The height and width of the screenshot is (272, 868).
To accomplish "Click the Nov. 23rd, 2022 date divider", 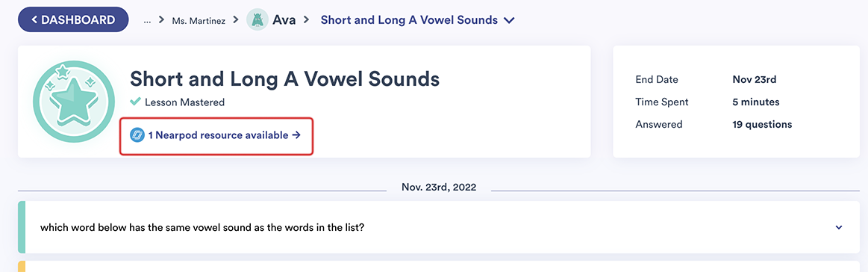I will 438,188.
